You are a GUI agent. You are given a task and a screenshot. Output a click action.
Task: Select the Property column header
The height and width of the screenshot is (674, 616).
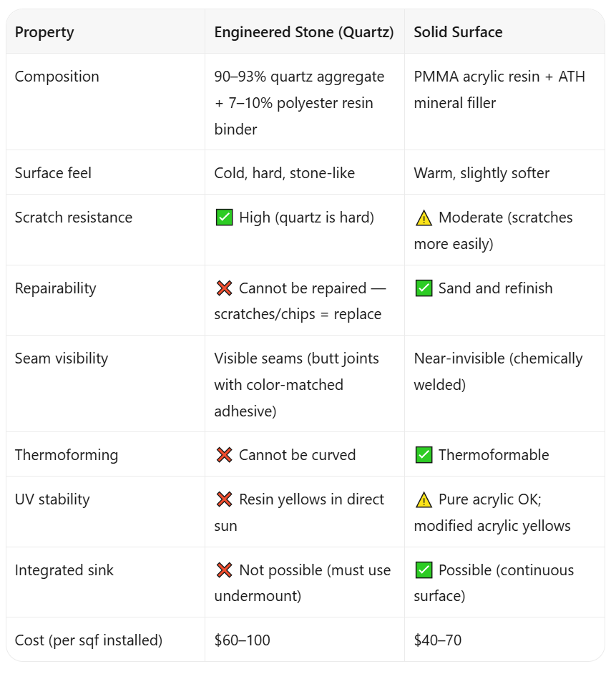(x=44, y=32)
